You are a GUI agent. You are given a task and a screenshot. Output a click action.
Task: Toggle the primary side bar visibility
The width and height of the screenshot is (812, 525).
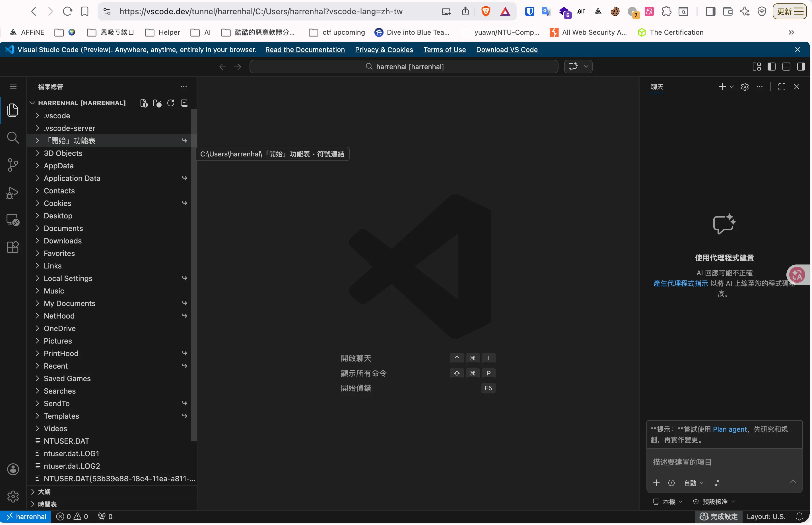(771, 67)
